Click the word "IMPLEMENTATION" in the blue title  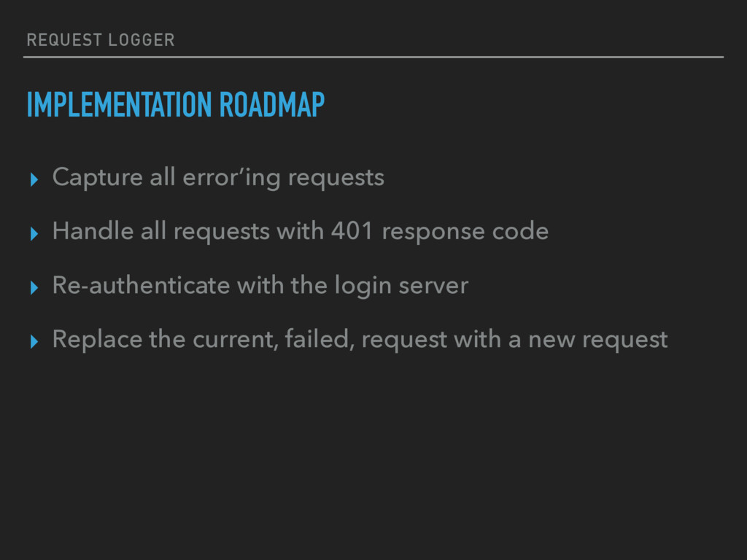point(119,104)
